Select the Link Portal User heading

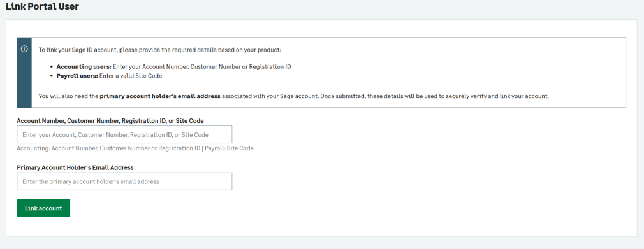pyautogui.click(x=42, y=6)
